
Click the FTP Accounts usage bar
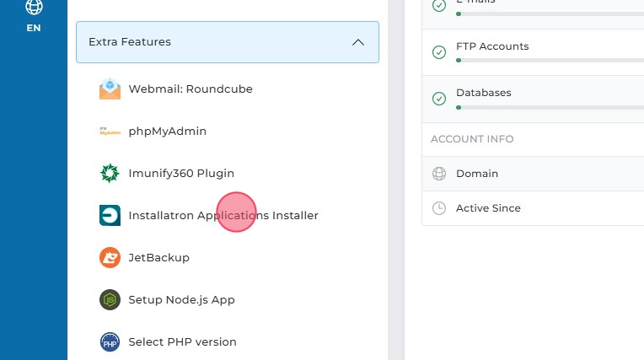pyautogui.click(x=548, y=61)
